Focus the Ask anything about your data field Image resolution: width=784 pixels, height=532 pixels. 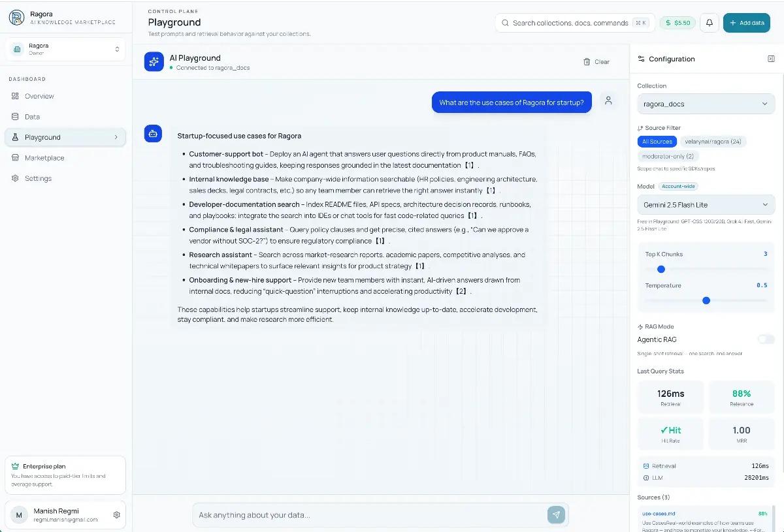(369, 515)
